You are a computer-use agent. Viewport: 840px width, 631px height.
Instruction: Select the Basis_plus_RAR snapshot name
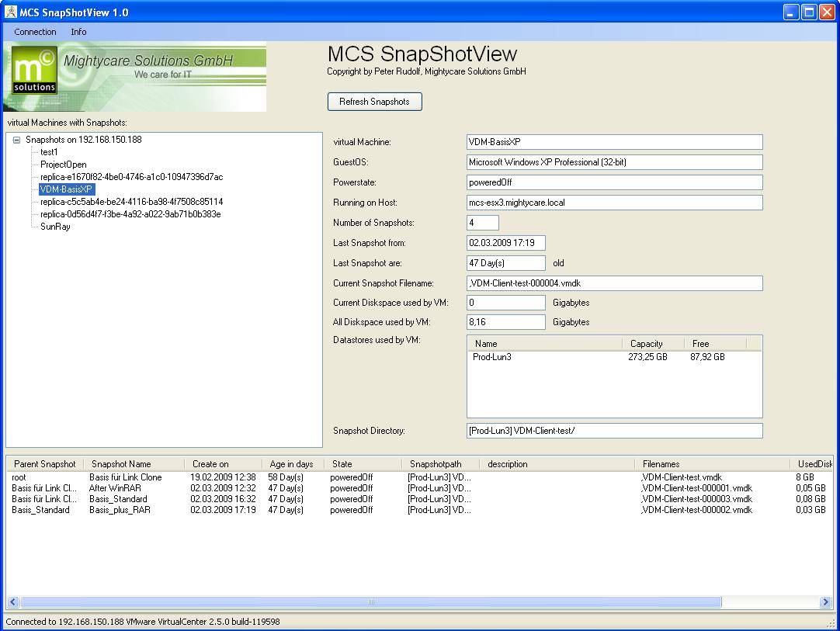pos(120,510)
